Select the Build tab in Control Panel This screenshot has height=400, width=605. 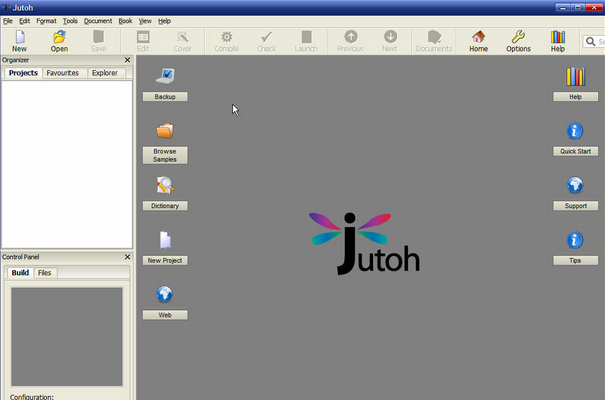coord(20,273)
